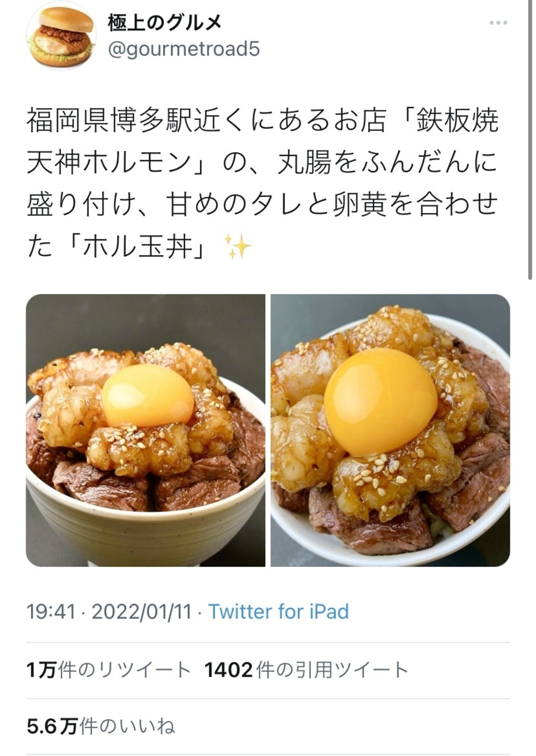Show the 1402 quote tweets
The height and width of the screenshot is (756, 536).
pyautogui.click(x=306, y=670)
